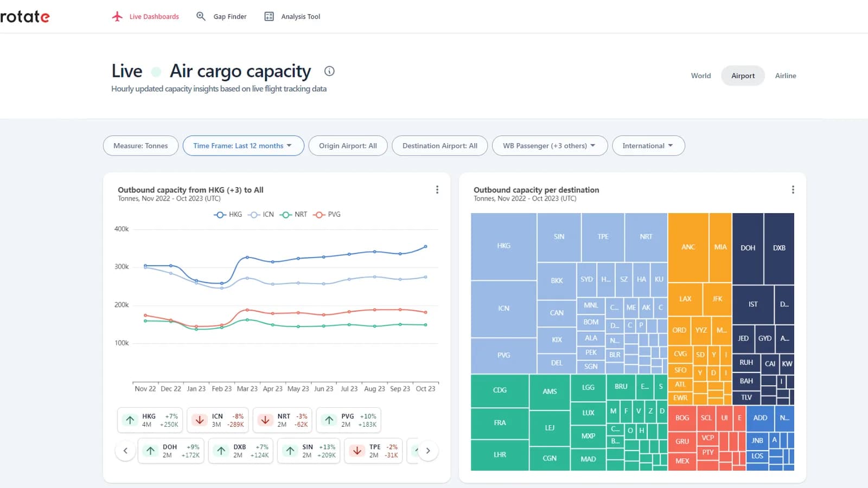Click the up arrow icon on DXB card
The width and height of the screenshot is (868, 488).
pyautogui.click(x=221, y=451)
